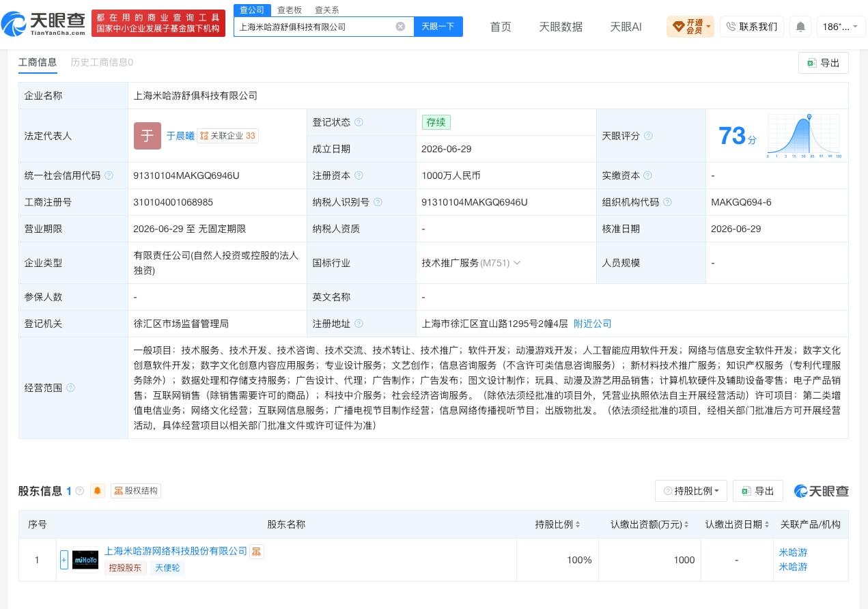Expand the 技术推广服务 industry chevron

click(517, 263)
